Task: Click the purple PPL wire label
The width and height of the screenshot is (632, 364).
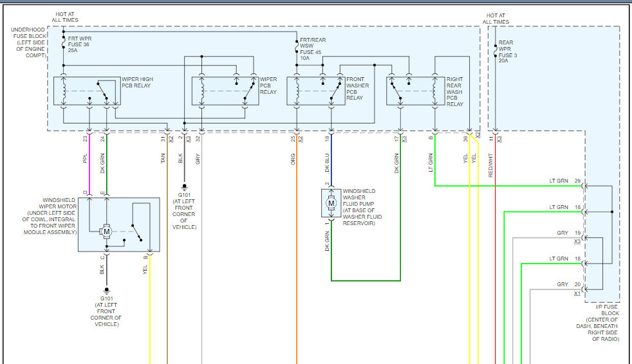Action: (85, 157)
